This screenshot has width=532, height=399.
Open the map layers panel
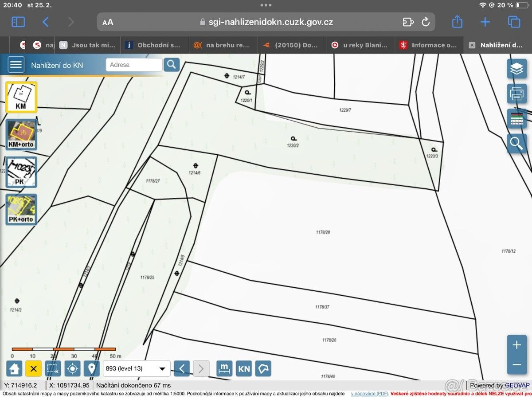(x=516, y=69)
